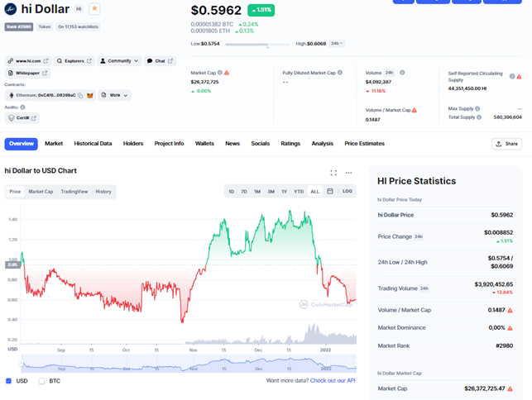Image resolution: width=532 pixels, height=400 pixels.
Task: Switch chart to TradingView
Action: [74, 192]
